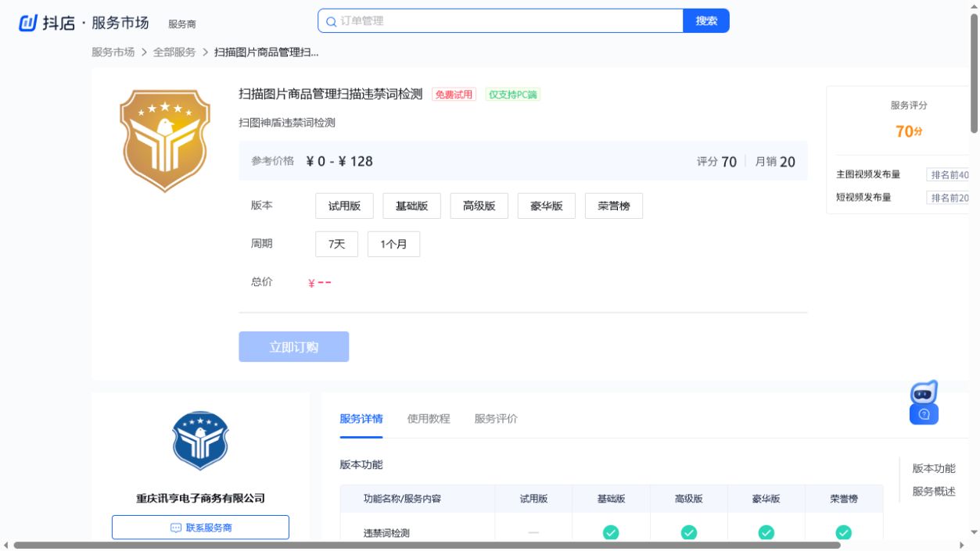Select the 试用版 version option
The image size is (980, 551).
point(344,206)
